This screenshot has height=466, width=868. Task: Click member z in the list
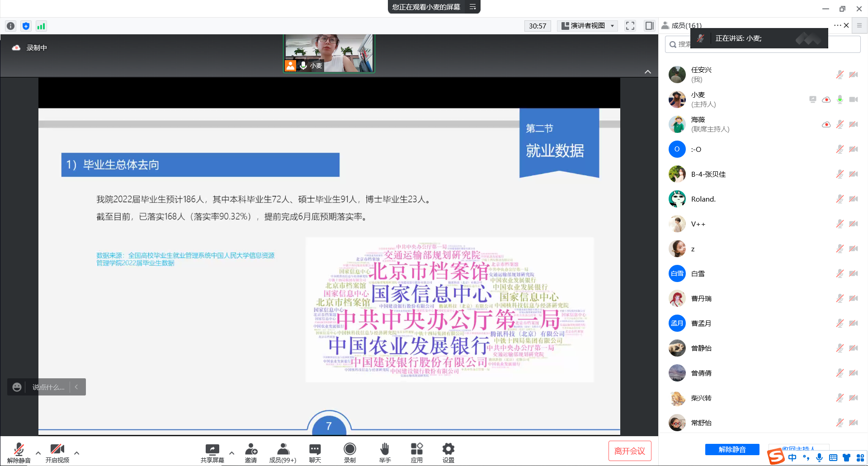pyautogui.click(x=763, y=249)
